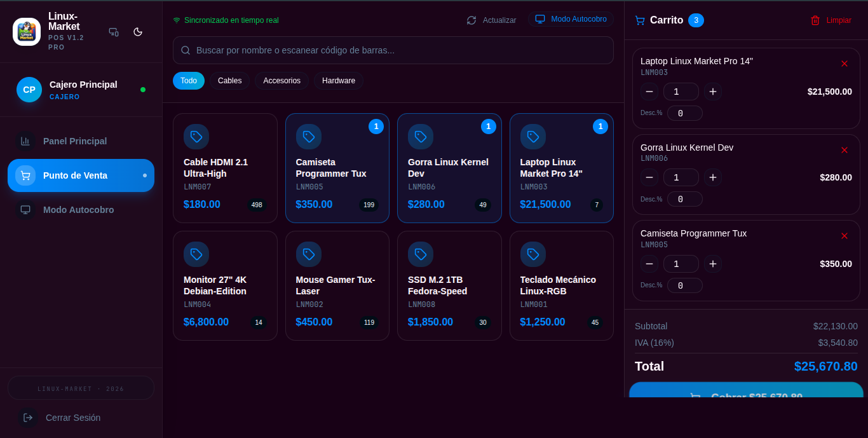Focus the product search field
This screenshot has width=868, height=438.
393,50
